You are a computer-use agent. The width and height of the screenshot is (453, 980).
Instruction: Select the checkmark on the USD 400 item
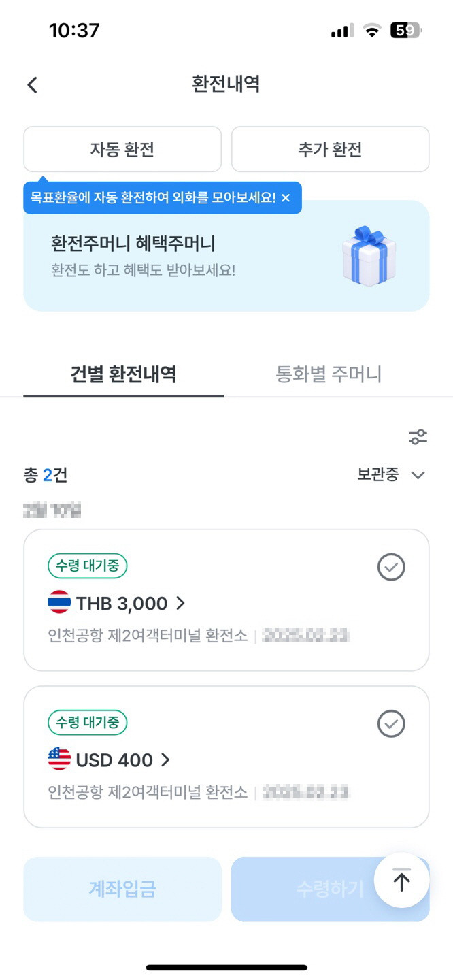(391, 723)
